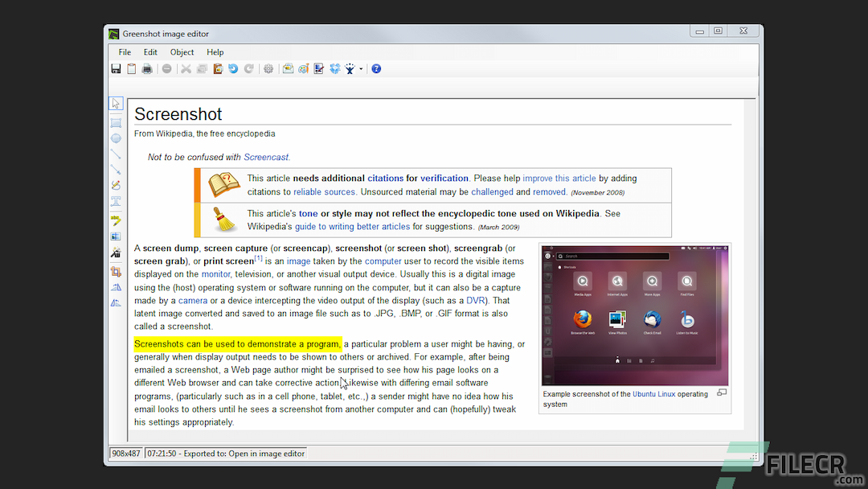Click the Ubuntu desktop example screenshot thumbnail
868x489 pixels.
coord(634,316)
